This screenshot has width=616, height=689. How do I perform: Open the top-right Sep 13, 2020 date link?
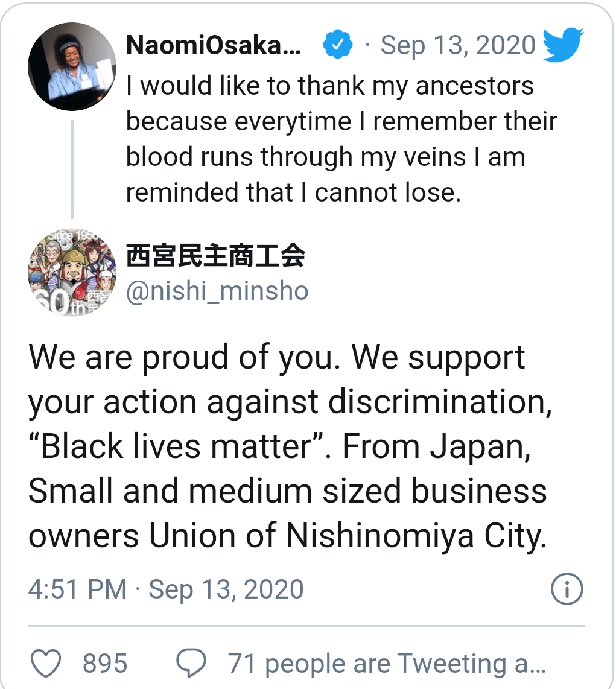(x=458, y=46)
